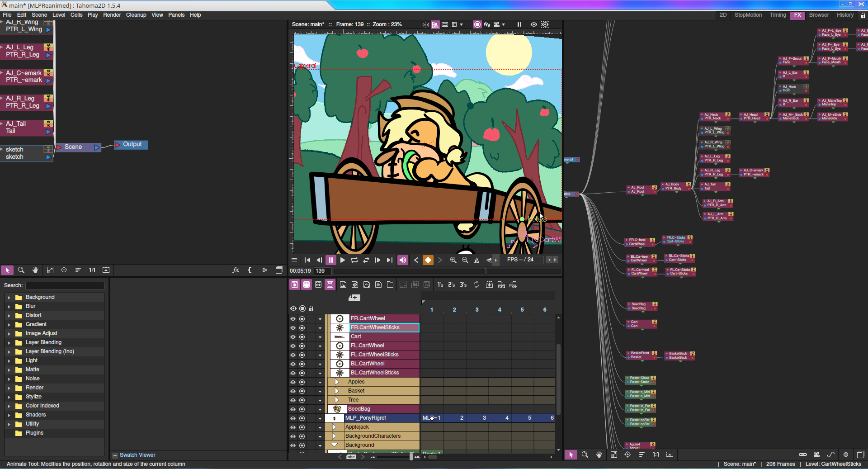This screenshot has height=469, width=868.
Task: Click the First Frame playback icon
Action: click(307, 260)
